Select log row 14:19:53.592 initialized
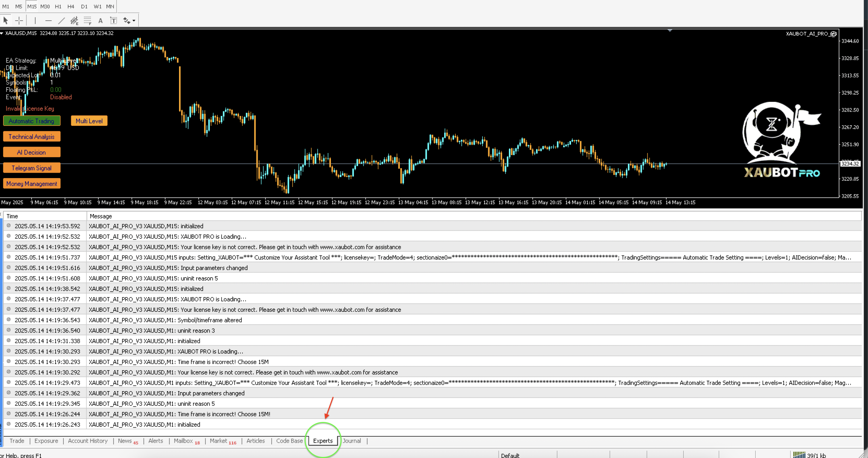Viewport: 868px width, 458px height. point(433,226)
